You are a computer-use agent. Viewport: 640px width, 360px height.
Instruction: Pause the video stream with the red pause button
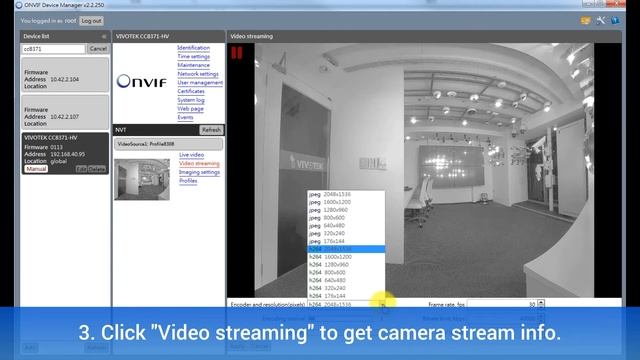pos(237,53)
